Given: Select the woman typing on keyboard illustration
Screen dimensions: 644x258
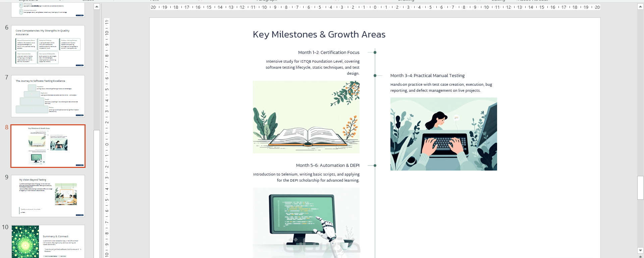Looking at the screenshot, I should [444, 134].
